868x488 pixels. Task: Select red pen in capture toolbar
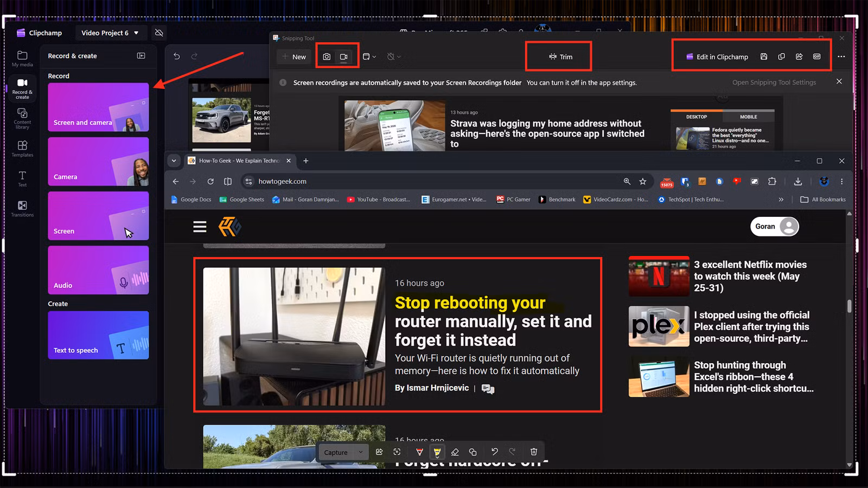pyautogui.click(x=419, y=452)
